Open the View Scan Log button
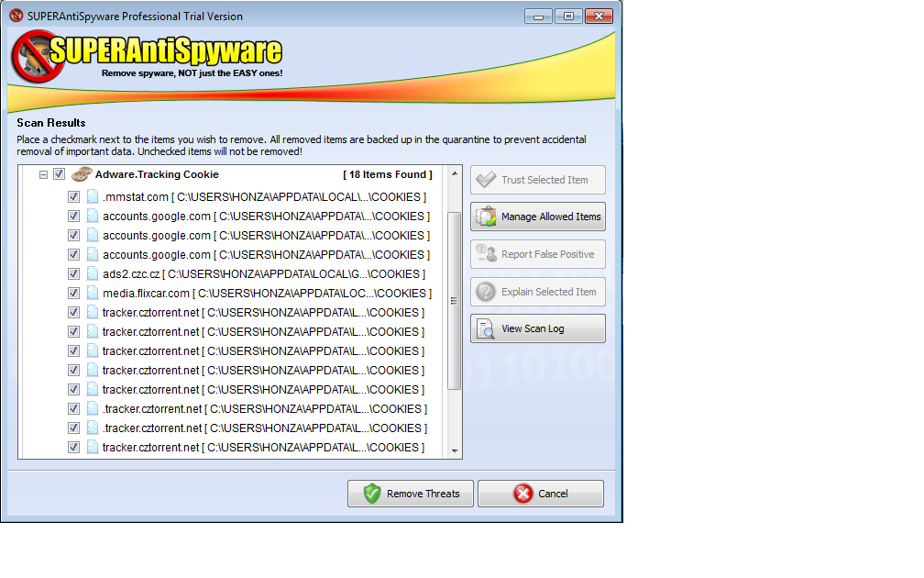 537,328
